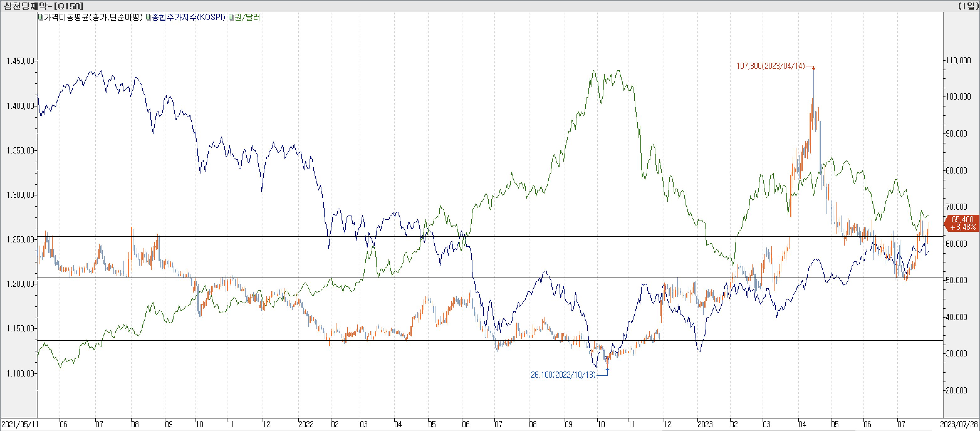
Task: Click the end date 2023/07/28 on time axis
Action: [x=959, y=424]
